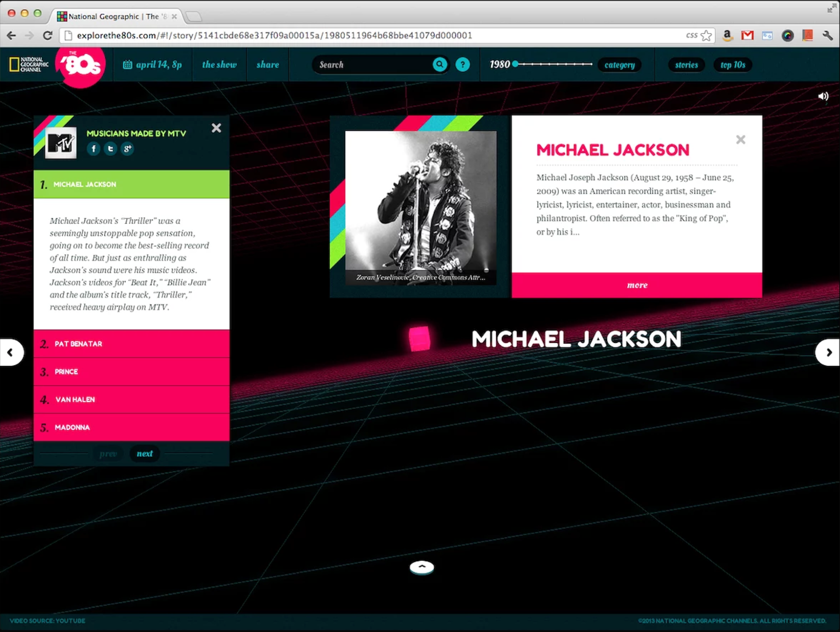
Task: Expand 5. Madonna list row
Action: pyautogui.click(x=131, y=427)
